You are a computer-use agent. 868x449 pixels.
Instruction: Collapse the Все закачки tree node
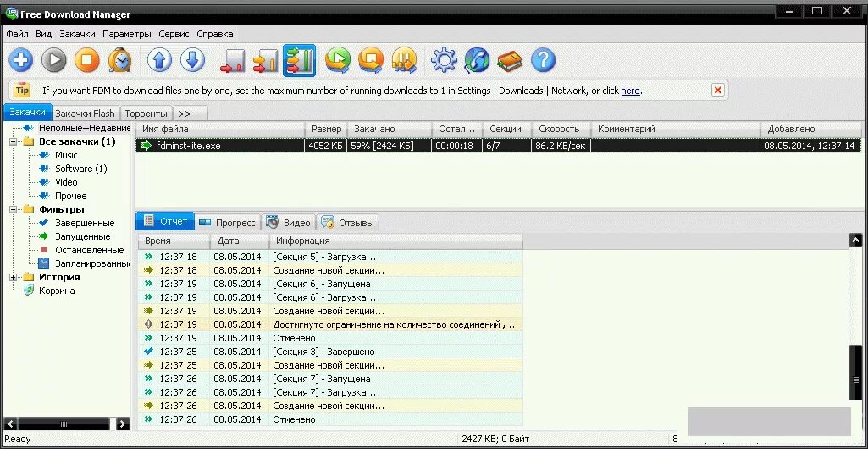click(x=14, y=141)
